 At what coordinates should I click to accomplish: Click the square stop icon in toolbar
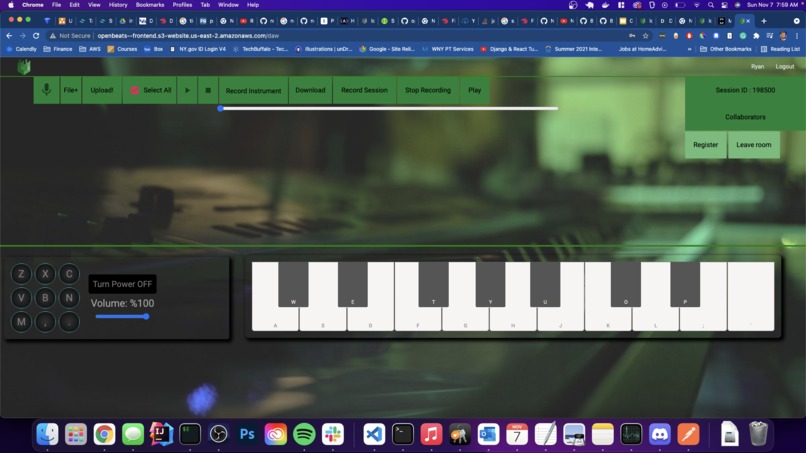click(208, 90)
